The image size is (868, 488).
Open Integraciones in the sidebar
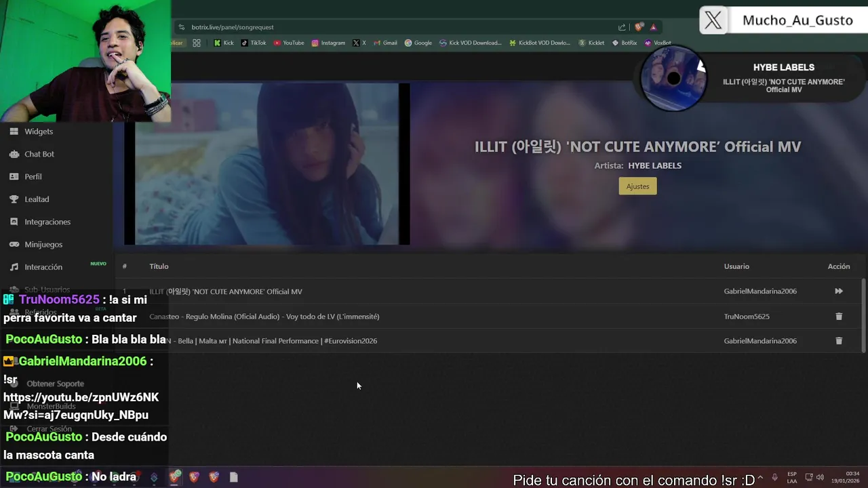47,222
